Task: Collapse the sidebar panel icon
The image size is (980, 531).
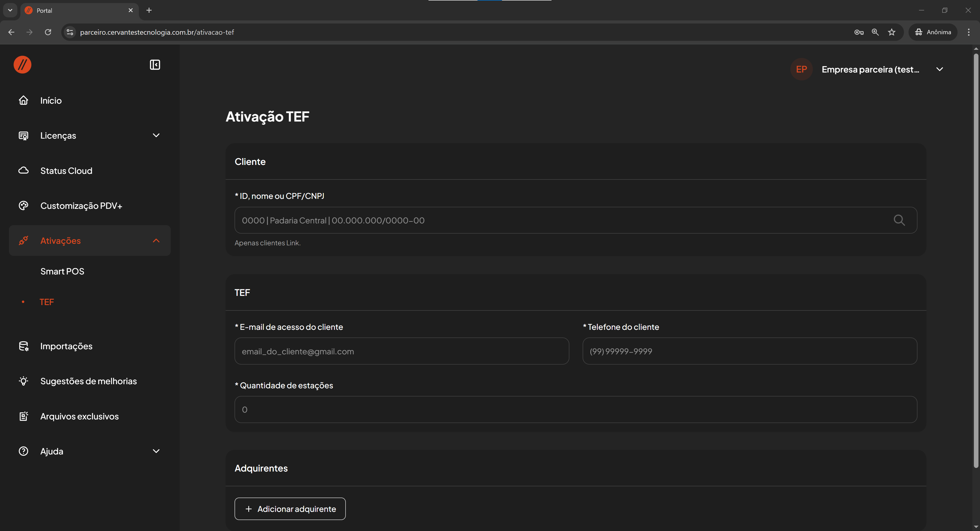Action: tap(155, 65)
